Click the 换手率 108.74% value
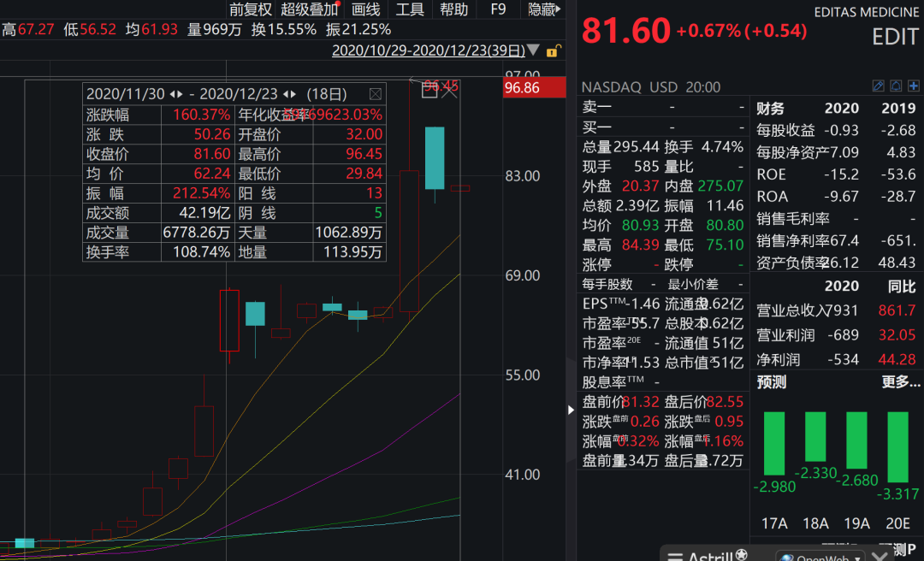 (x=201, y=252)
